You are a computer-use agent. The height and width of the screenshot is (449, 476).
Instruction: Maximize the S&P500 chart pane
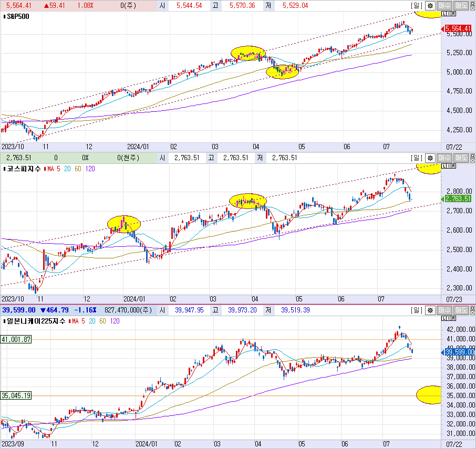coord(472,4)
